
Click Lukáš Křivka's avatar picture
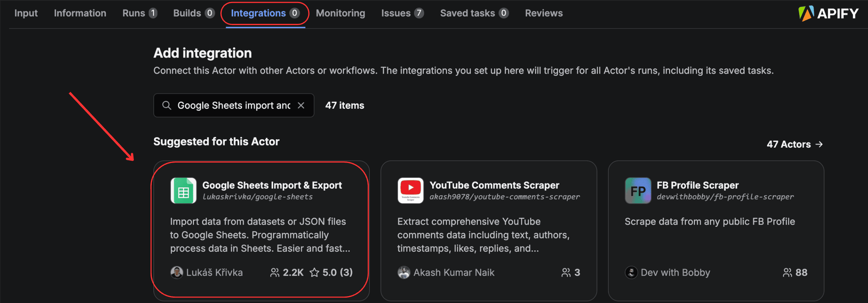[x=176, y=273]
